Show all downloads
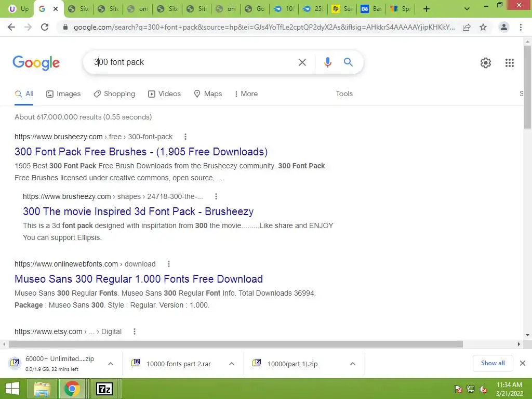 pos(493,363)
